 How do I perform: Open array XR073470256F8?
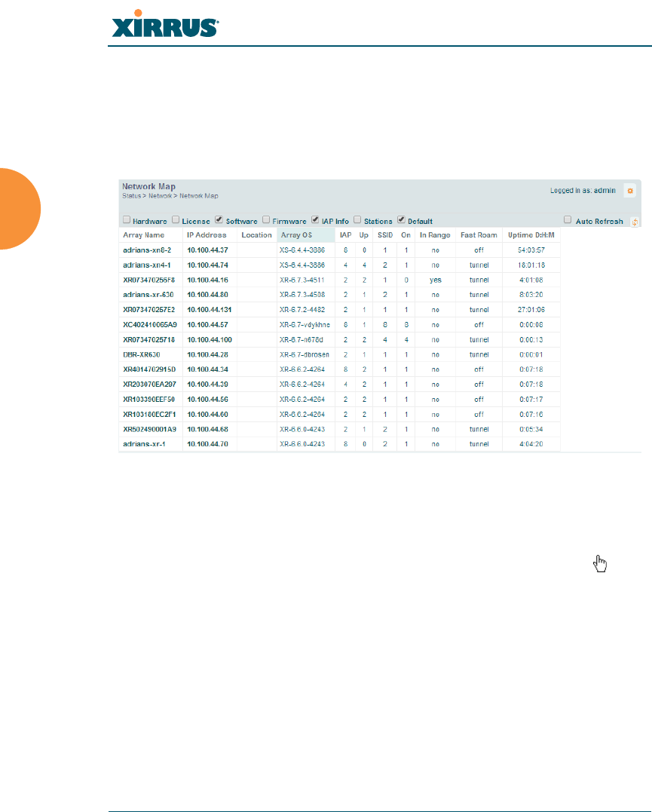tap(148, 280)
